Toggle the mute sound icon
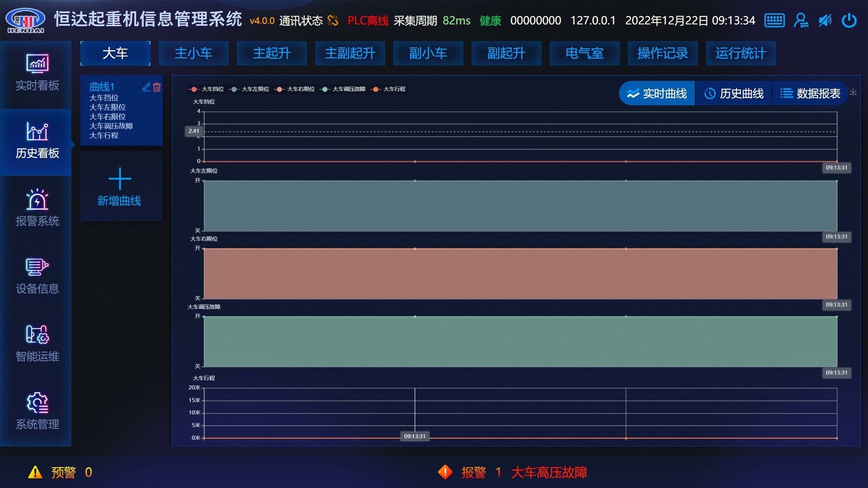The image size is (868, 488). [x=825, y=20]
